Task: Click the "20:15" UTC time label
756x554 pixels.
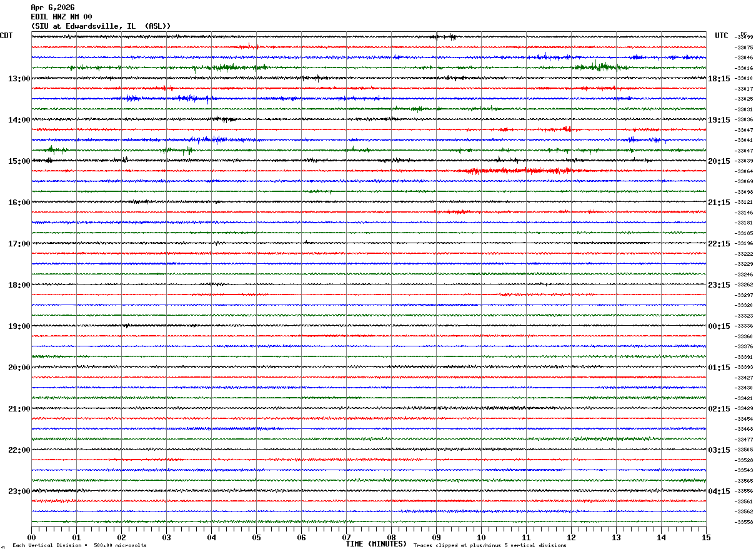Action: [719, 161]
